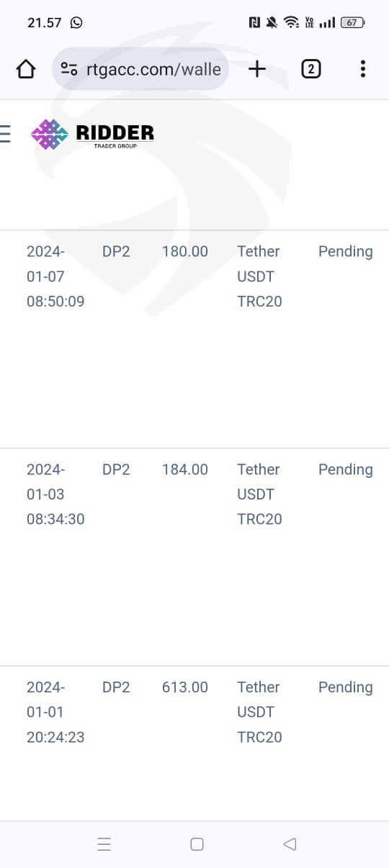Select the Pending status of 184.00 transaction
Screen dimensions: 389x868
point(345,469)
